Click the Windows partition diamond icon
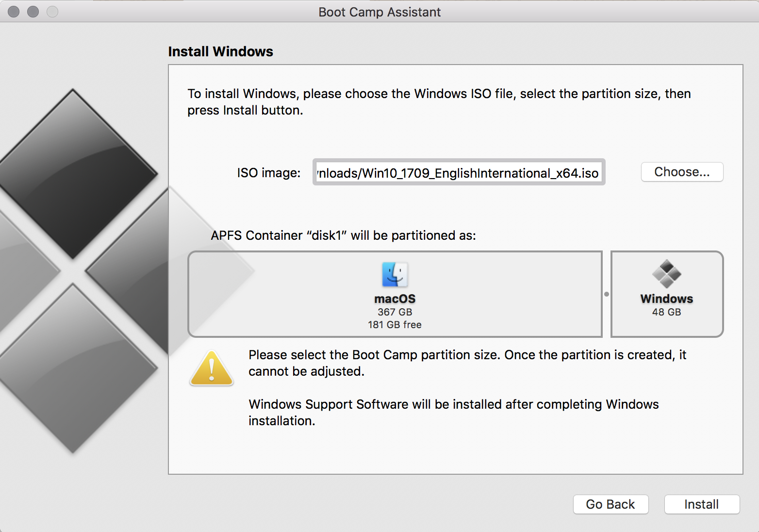This screenshot has height=532, width=759. pos(667,274)
